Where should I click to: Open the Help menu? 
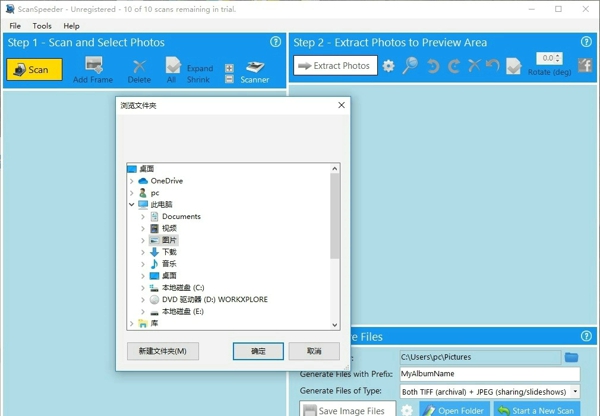click(x=72, y=26)
